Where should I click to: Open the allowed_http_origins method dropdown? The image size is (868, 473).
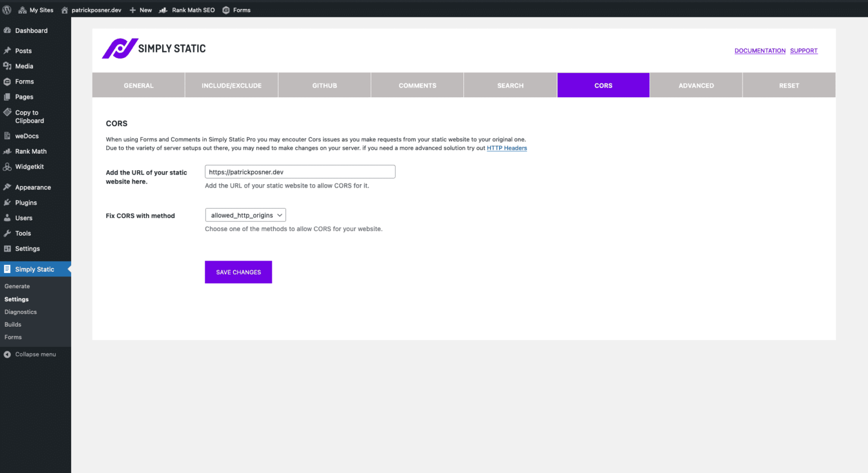tap(245, 215)
